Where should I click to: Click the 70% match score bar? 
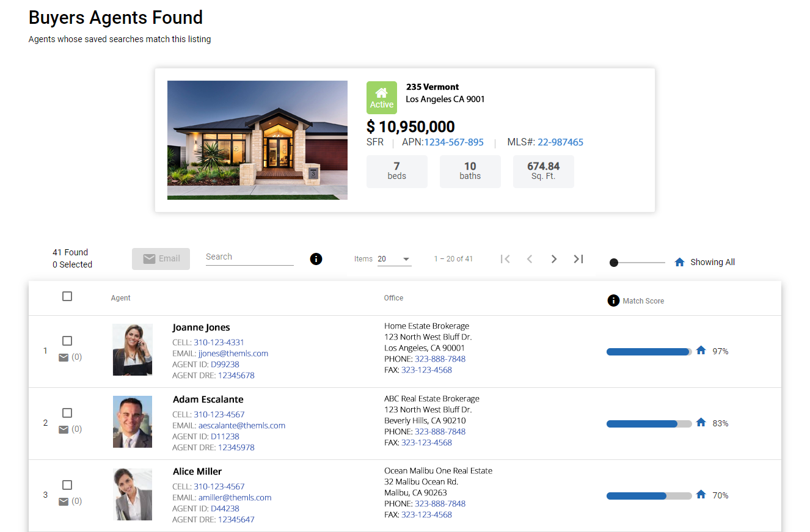[649, 496]
